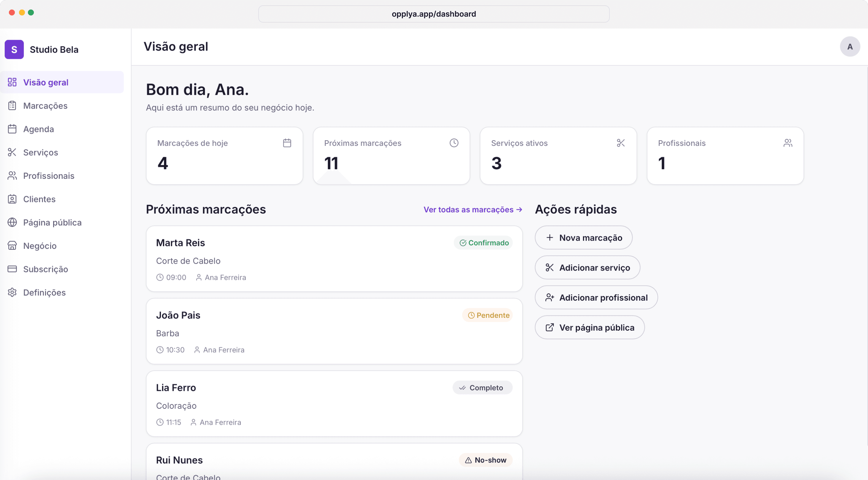Image resolution: width=868 pixels, height=480 pixels.
Task: Click the Página pública globe icon in sidebar
Action: (x=12, y=222)
